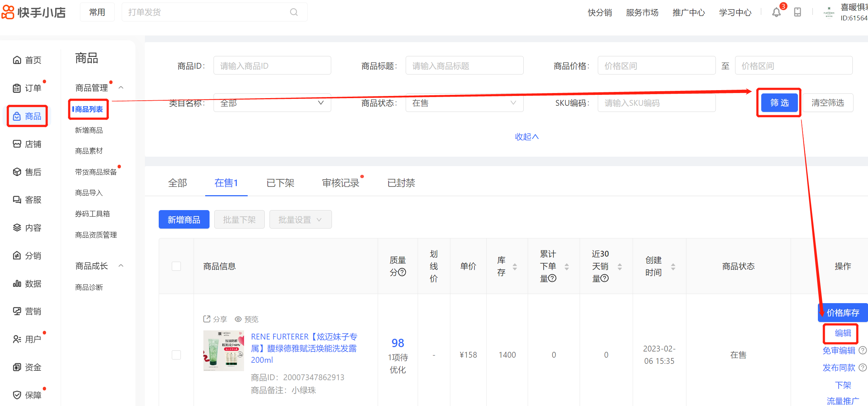Go to 首页 home sidebar item
This screenshot has height=406, width=868.
coord(27,60)
